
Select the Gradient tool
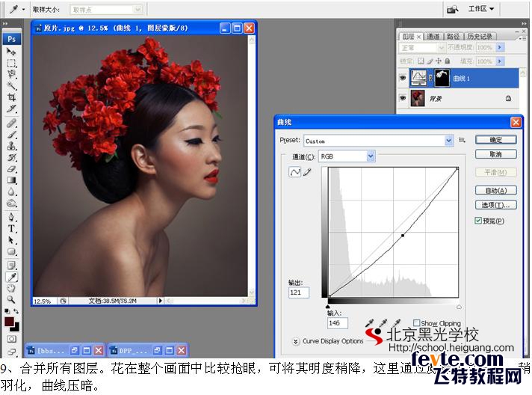(11, 180)
